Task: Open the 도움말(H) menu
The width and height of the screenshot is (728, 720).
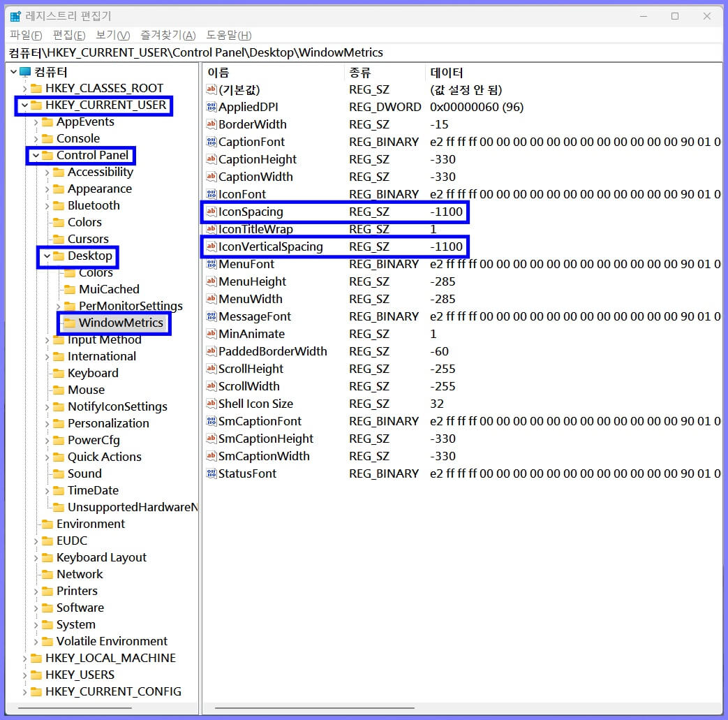Action: click(x=229, y=36)
